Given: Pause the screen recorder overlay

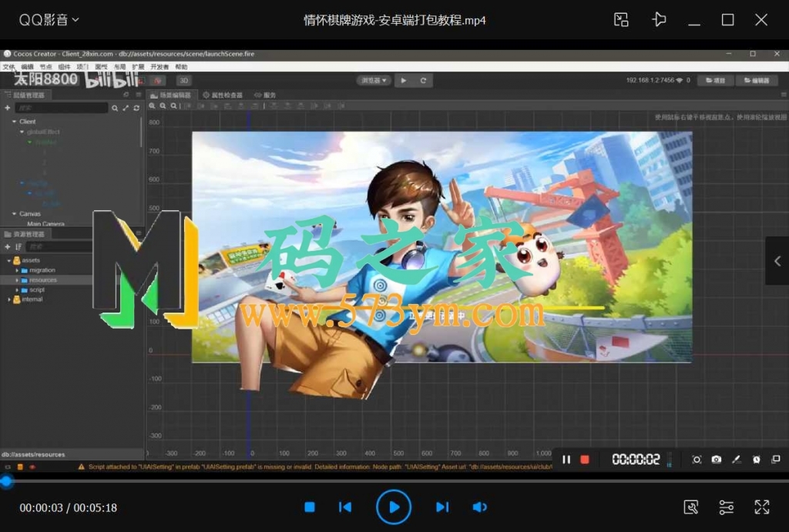Looking at the screenshot, I should [x=566, y=459].
